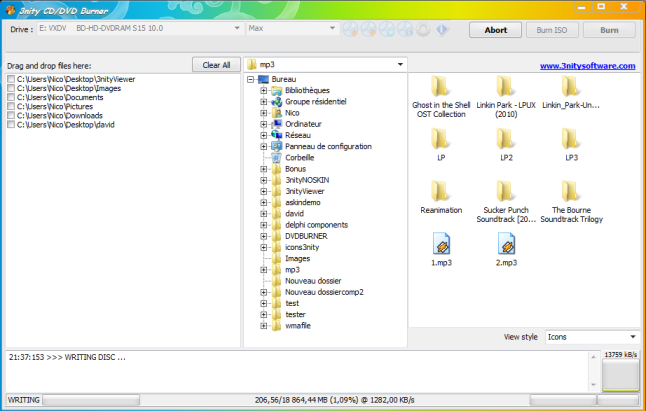646x411 pixels.
Task: Open settings via the gear icon
Action: 423,29
